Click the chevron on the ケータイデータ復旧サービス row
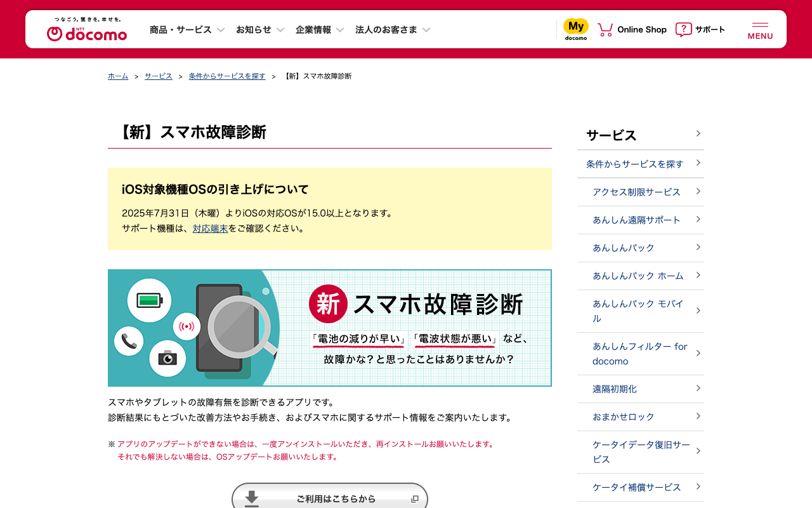This screenshot has width=812, height=508. click(698, 451)
